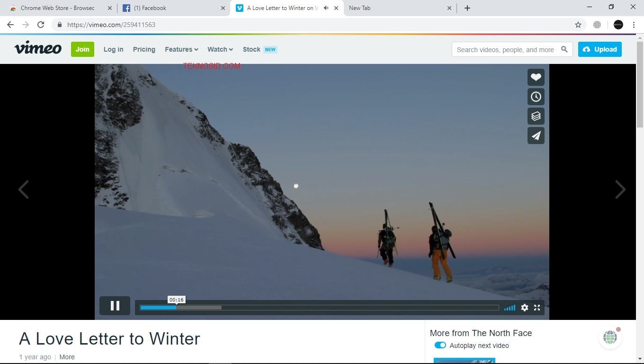Open the Chrome profile avatar
644x364 pixels.
click(618, 25)
